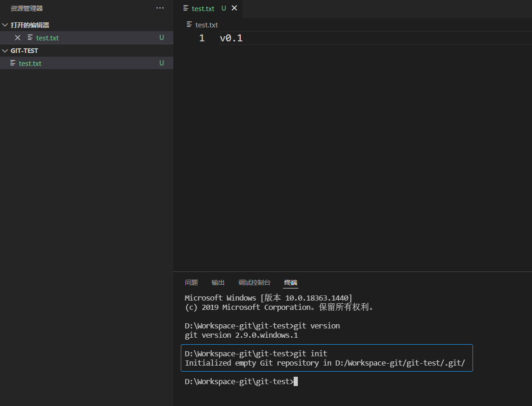532x406 pixels.
Task: Click the test.txt file icon in GIT-TEST
Action: [13, 63]
